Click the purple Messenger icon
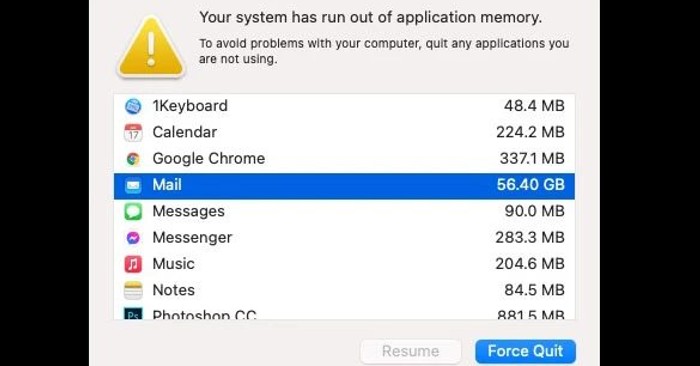Image resolution: width=700 pixels, height=366 pixels. pyautogui.click(x=133, y=238)
